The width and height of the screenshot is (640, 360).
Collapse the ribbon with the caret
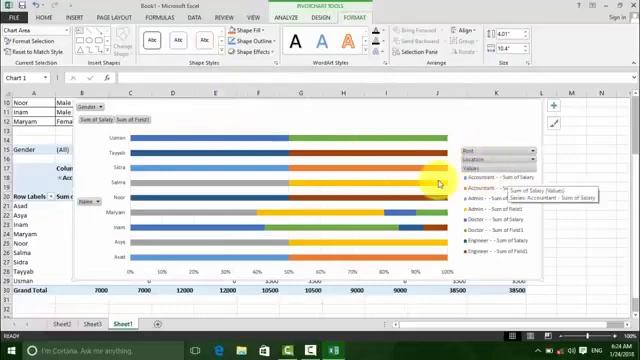click(x=633, y=63)
